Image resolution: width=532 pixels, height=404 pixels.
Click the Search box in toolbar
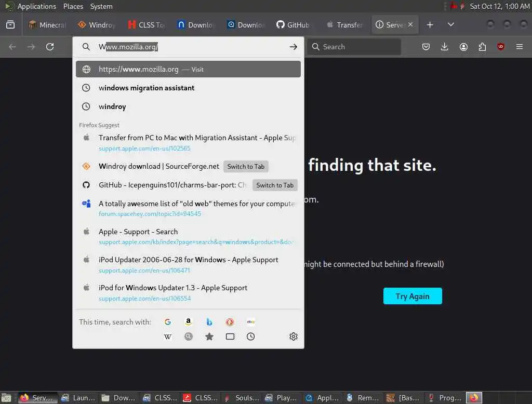354,47
